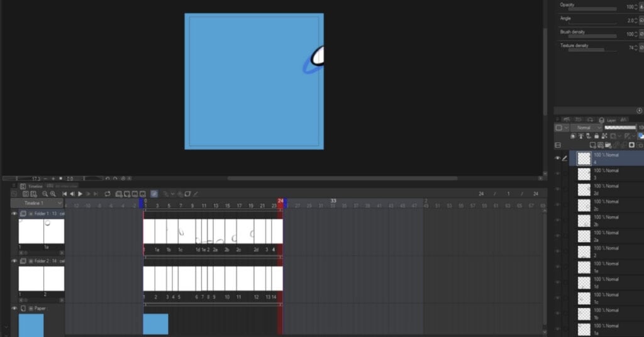Click cel 1a thumbnail in Folder 1

coord(54,231)
